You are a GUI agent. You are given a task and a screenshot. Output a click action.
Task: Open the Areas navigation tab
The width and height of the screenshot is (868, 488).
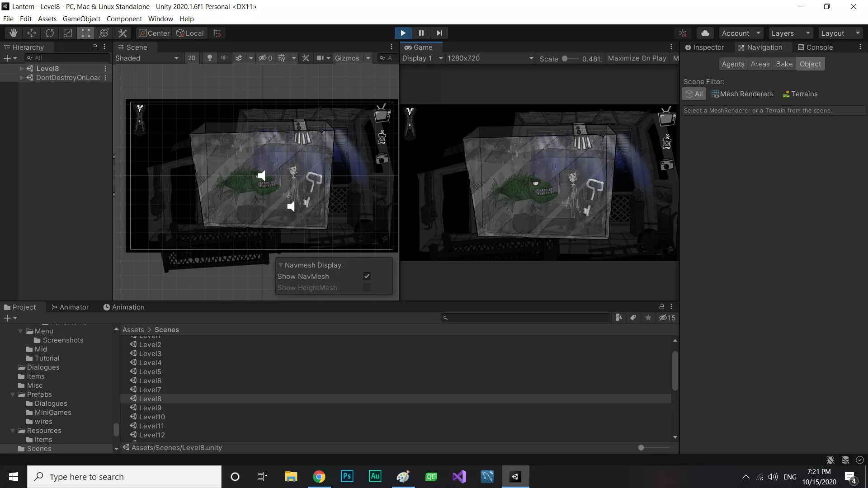760,64
